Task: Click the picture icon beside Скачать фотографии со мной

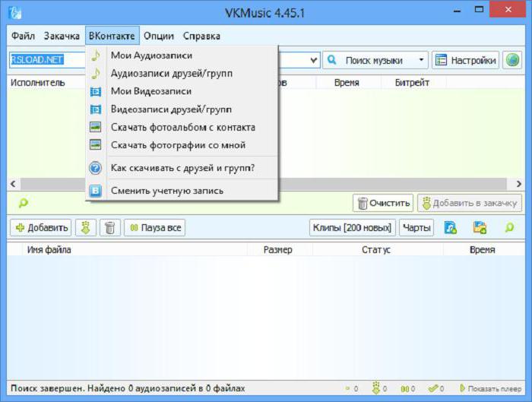Action: pos(95,145)
